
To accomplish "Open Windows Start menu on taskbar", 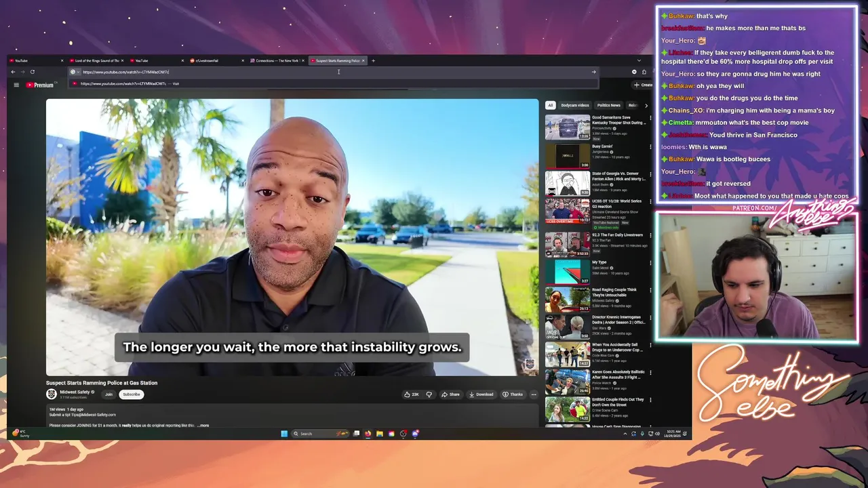I will coord(284,434).
